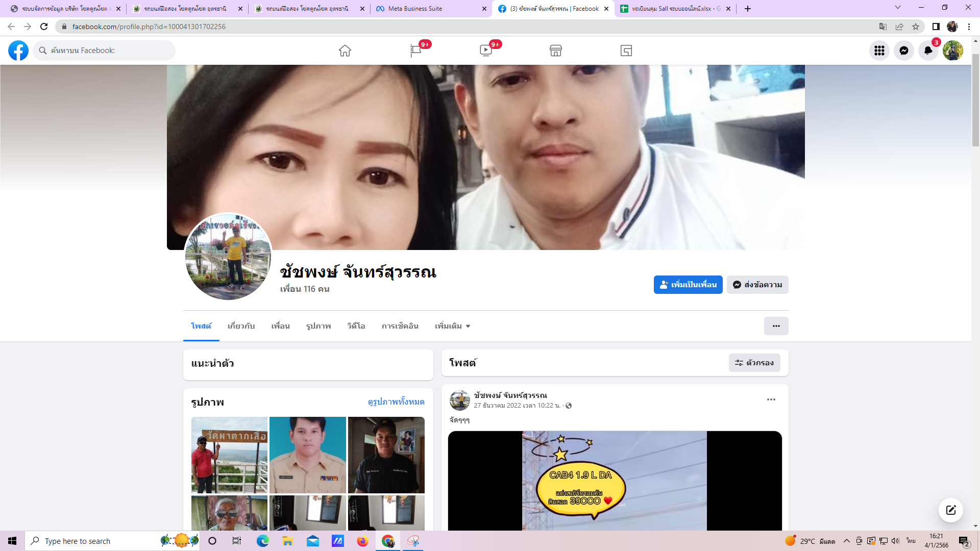Open Microsoft Edge from taskbar
Screen dimensions: 980x551
point(263,541)
